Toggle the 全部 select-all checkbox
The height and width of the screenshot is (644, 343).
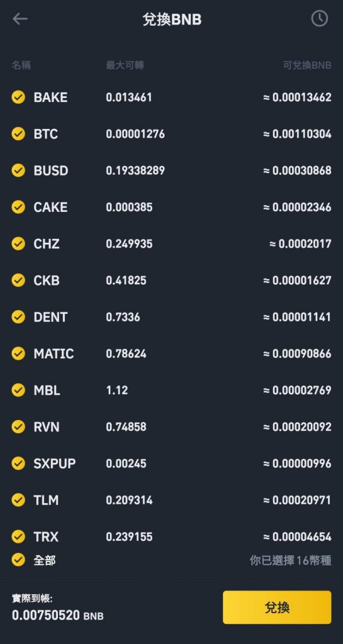coord(18,560)
